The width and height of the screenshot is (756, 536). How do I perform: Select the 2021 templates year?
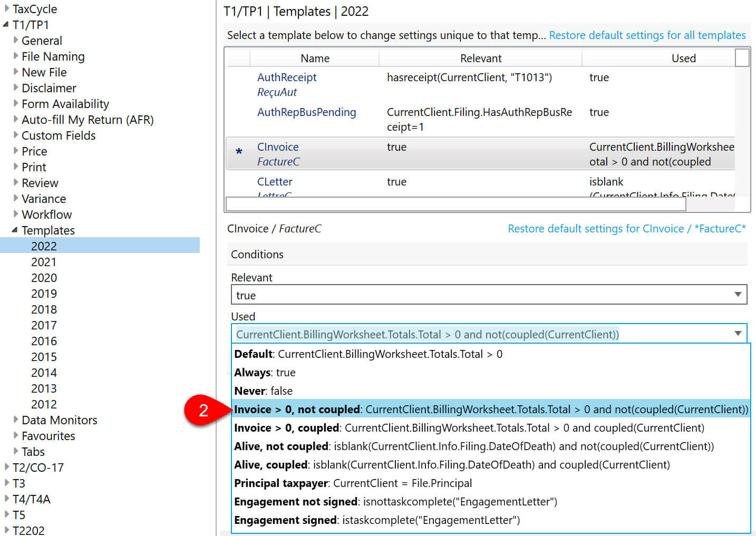click(44, 262)
